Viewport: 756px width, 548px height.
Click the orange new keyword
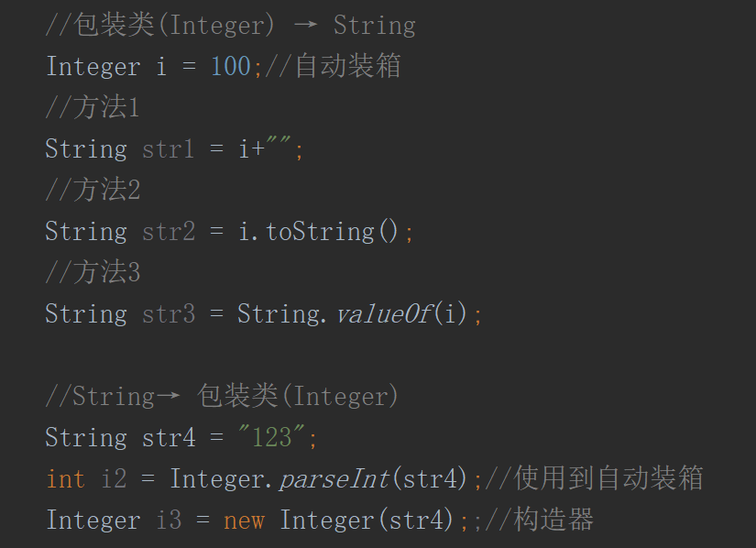point(244,521)
